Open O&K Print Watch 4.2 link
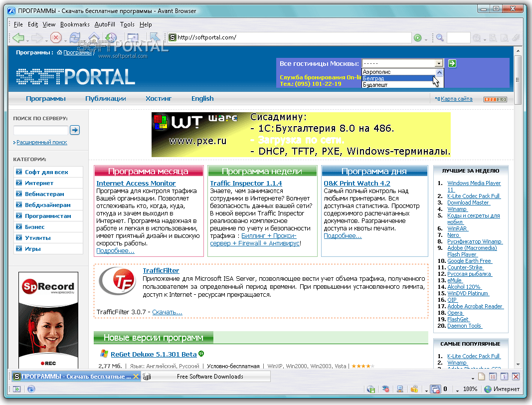 coord(357,183)
